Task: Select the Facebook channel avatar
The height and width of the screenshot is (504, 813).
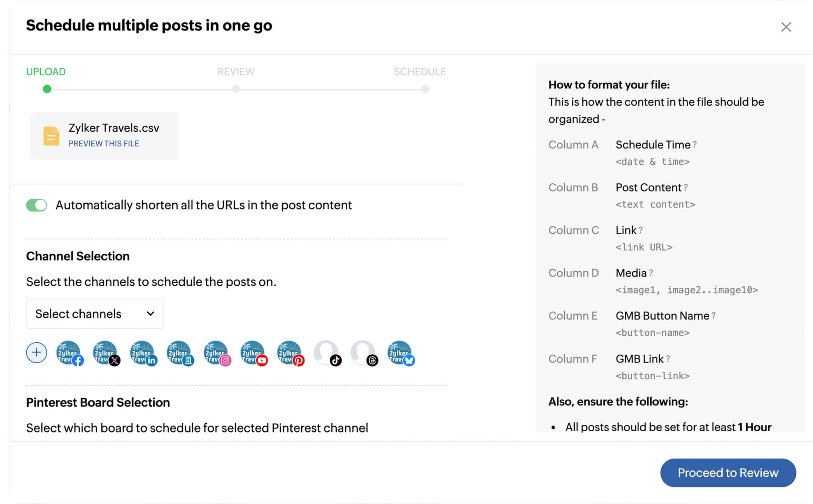Action: click(70, 353)
